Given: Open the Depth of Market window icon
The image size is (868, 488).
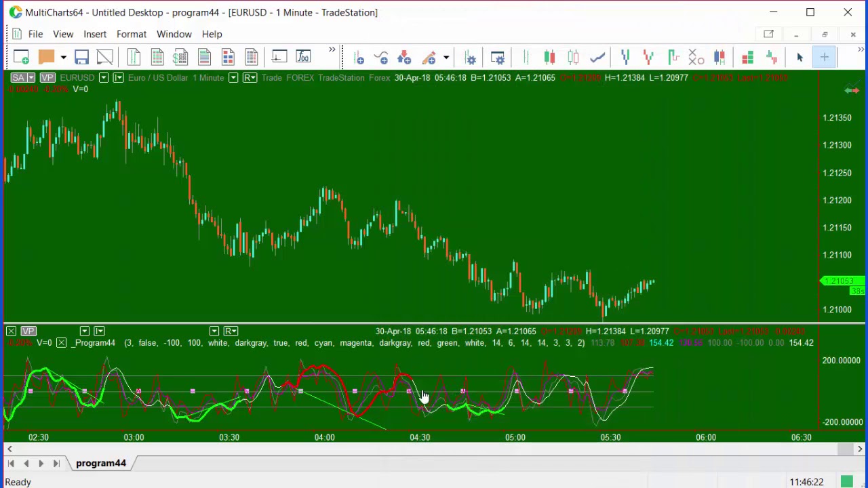Looking at the screenshot, I should (252, 58).
